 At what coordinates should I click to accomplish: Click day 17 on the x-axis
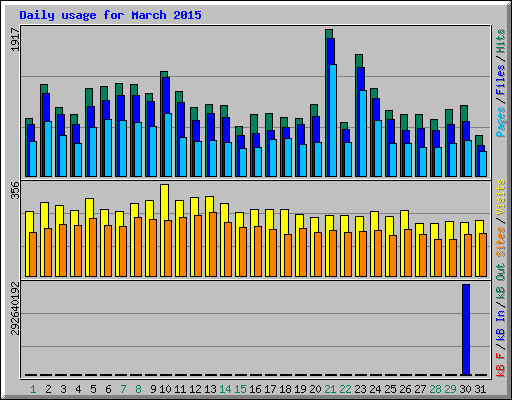click(270, 389)
